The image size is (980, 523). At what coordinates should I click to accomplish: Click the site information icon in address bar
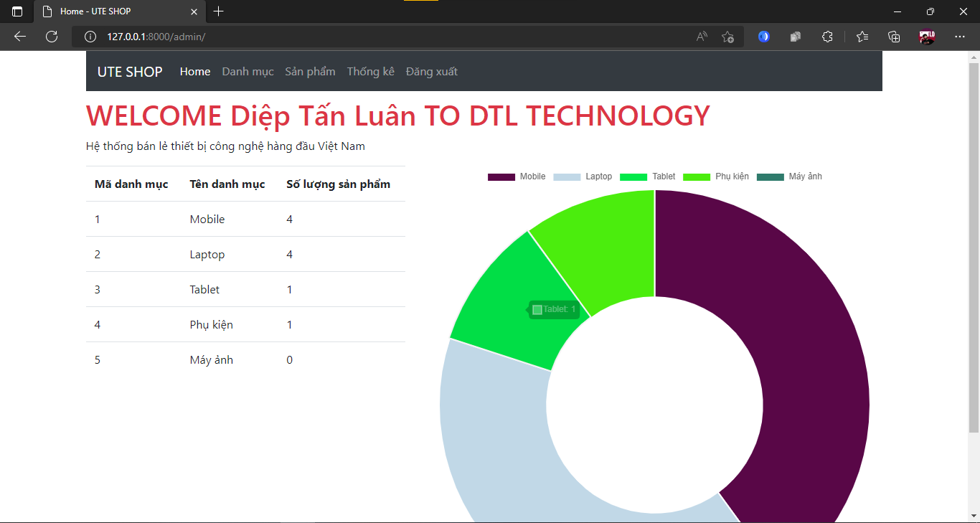coord(90,37)
